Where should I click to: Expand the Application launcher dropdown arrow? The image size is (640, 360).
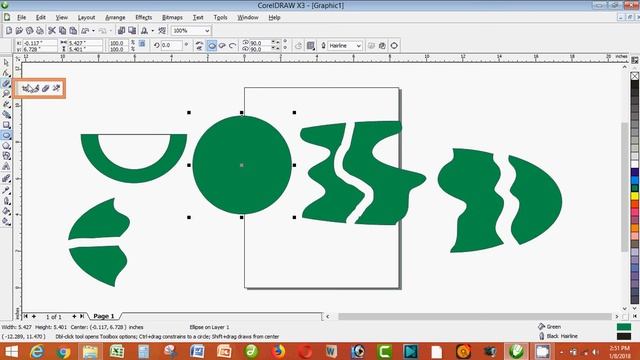click(x=153, y=31)
